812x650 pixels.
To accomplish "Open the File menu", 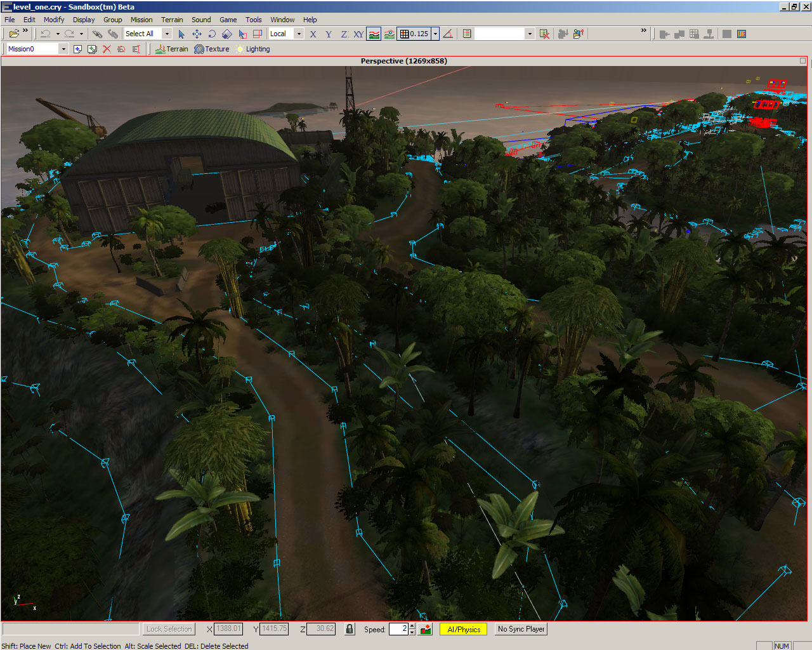I will pyautogui.click(x=10, y=20).
